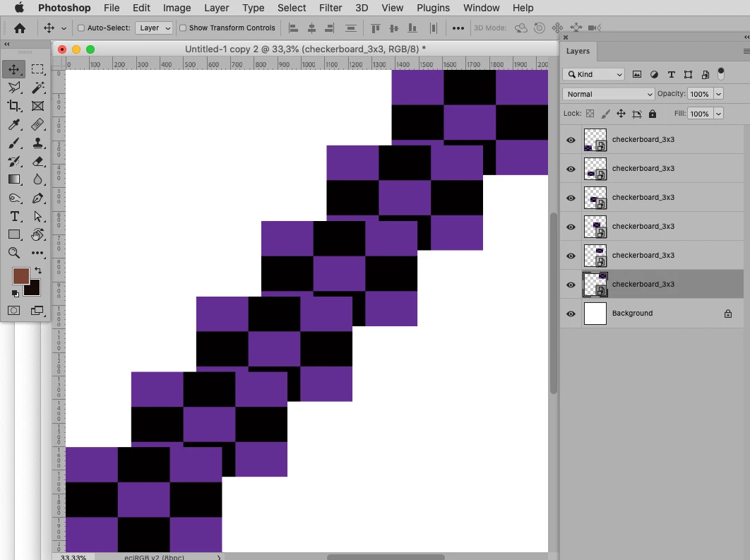
Task: Reset default foreground and background colors
Action: click(x=16, y=293)
